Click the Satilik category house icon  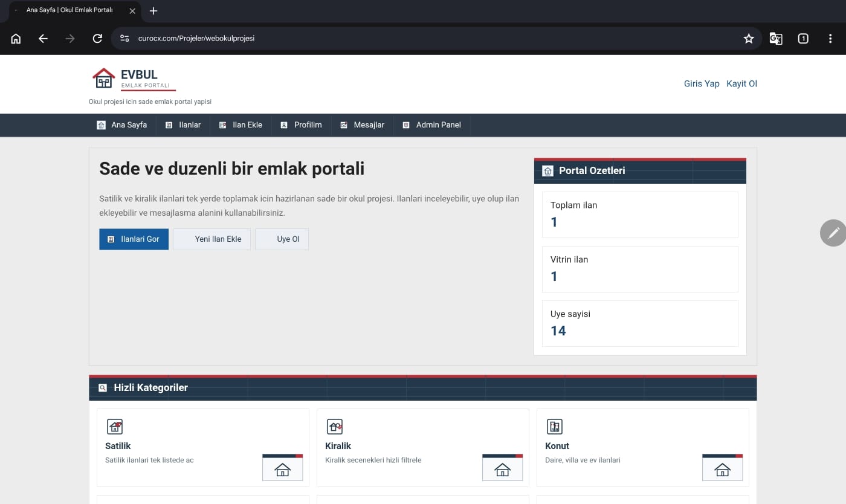tap(114, 427)
